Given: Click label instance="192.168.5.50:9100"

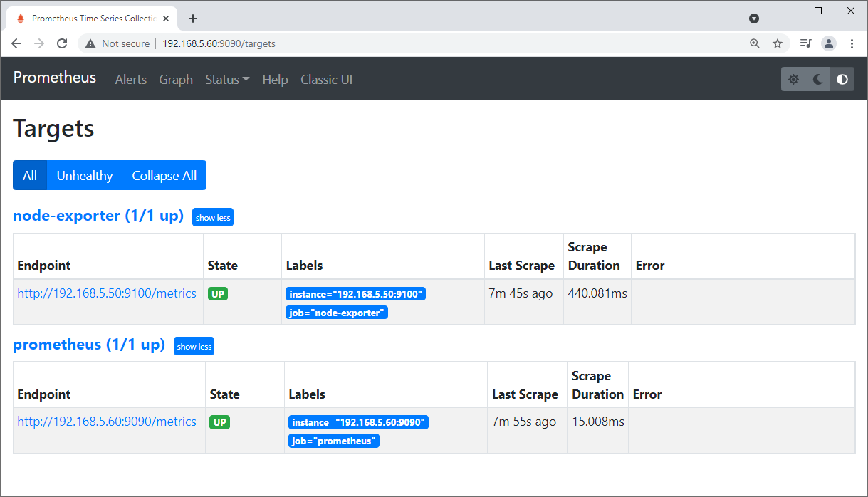Looking at the screenshot, I should point(355,294).
